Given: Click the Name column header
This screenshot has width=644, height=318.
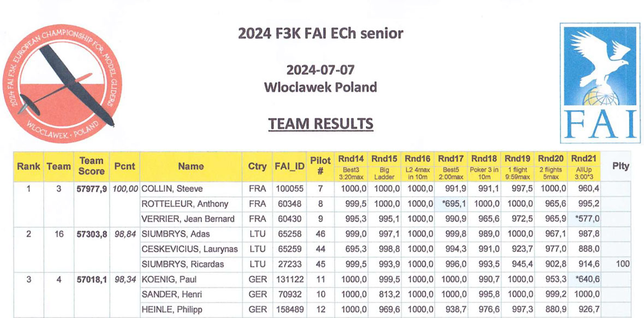Looking at the screenshot, I should tap(190, 166).
